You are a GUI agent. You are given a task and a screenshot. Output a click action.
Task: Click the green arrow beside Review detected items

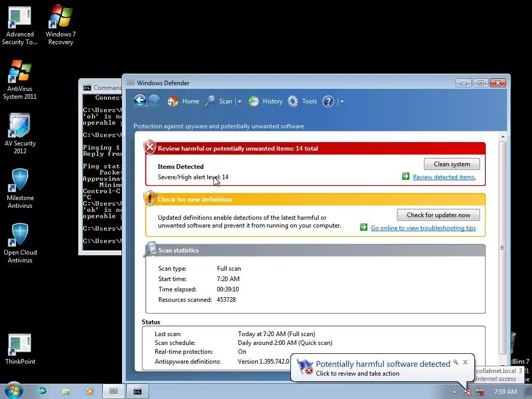point(405,176)
